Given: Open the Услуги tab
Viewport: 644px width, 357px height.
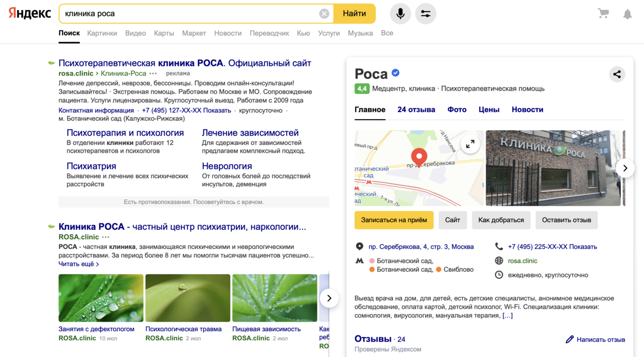Looking at the screenshot, I should click(329, 33).
